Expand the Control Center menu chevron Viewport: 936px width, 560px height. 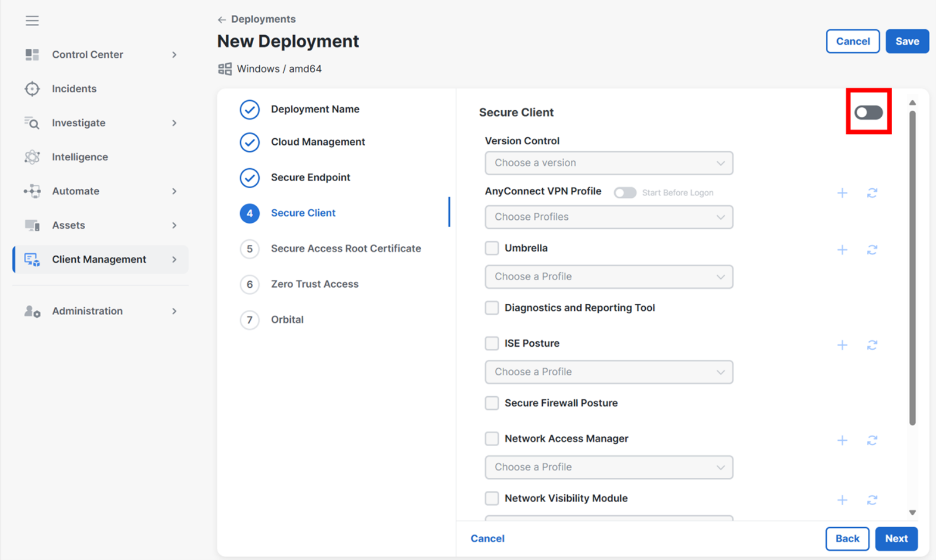[x=174, y=55]
